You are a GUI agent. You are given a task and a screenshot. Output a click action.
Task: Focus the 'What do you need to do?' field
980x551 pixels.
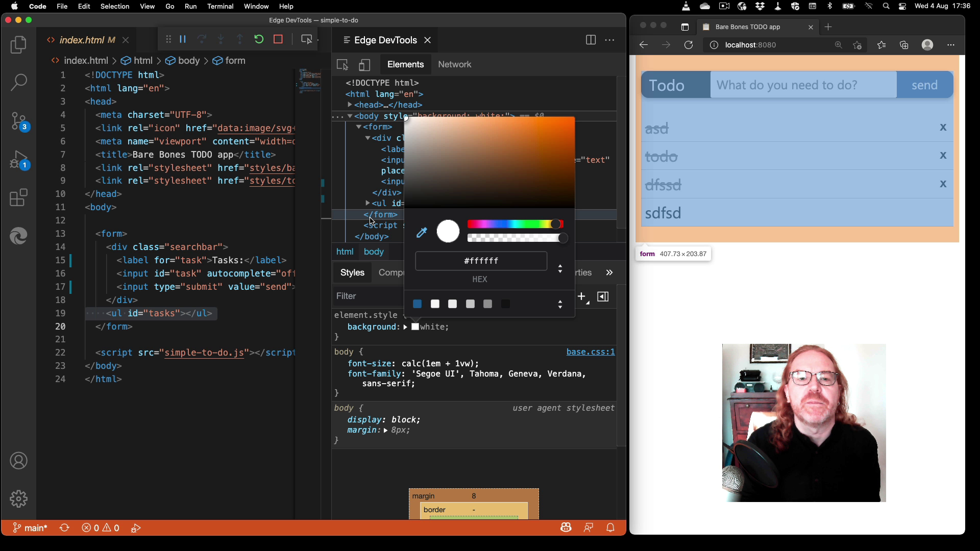803,85
